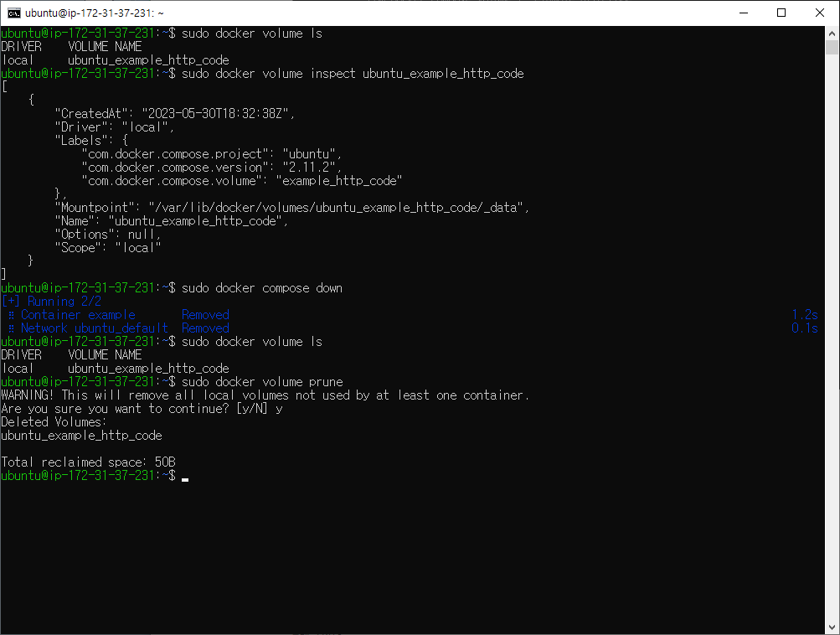Click the "Removed" status of Container example
Viewport: 840px width, 635px height.
coord(205,314)
